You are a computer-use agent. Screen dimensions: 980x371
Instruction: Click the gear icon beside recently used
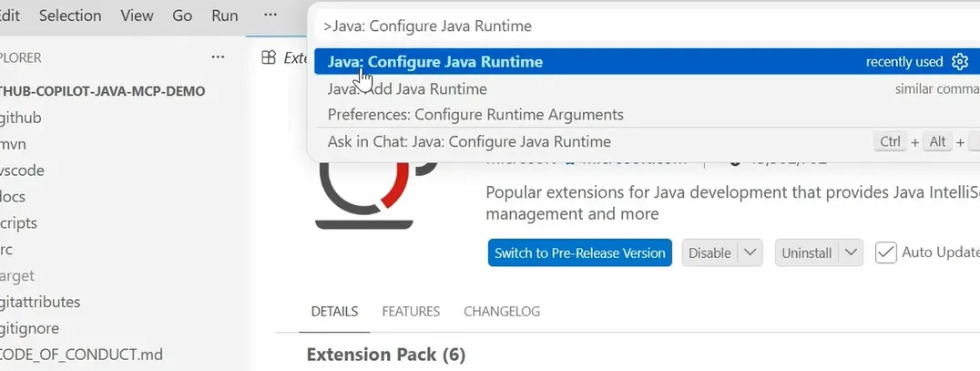pyautogui.click(x=959, y=62)
